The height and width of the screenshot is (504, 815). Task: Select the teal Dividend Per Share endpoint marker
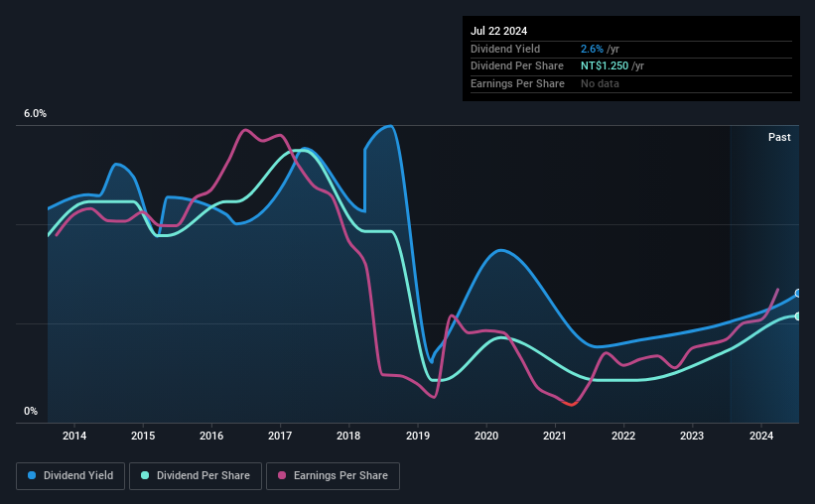point(798,316)
